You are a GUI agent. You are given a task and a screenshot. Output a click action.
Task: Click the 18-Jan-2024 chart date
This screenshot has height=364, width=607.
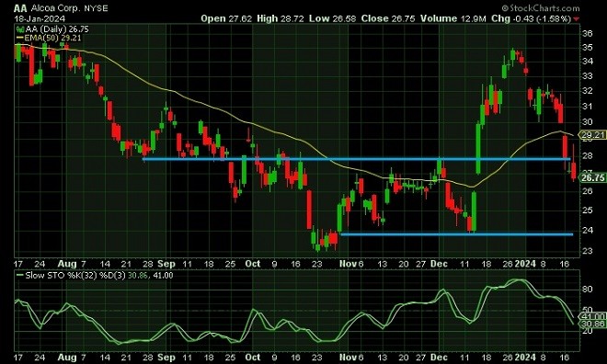[40, 18]
